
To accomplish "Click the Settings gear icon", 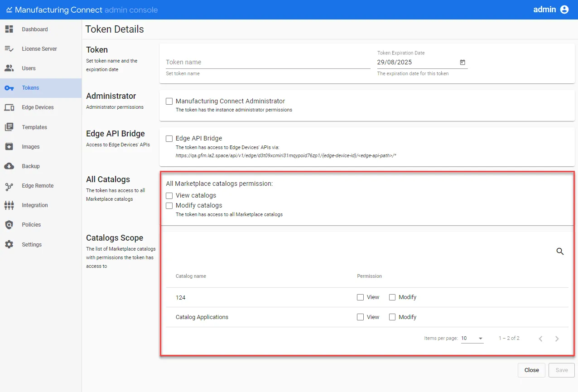I will [9, 245].
